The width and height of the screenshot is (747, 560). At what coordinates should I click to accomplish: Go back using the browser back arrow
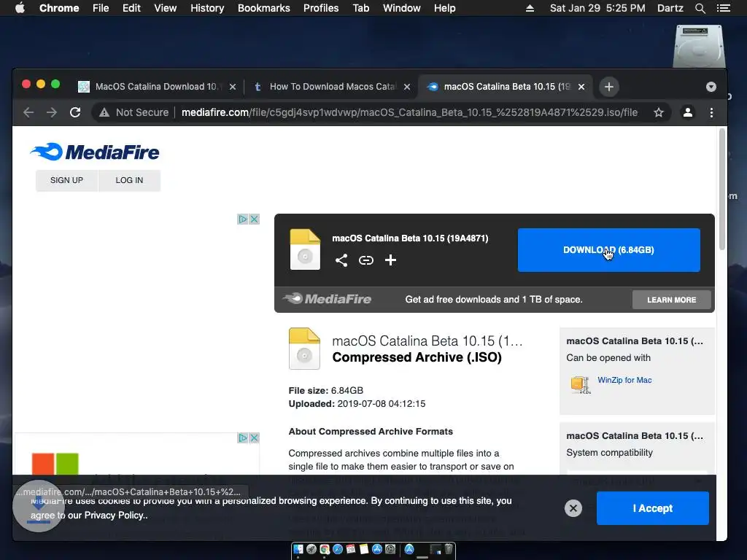tap(28, 112)
